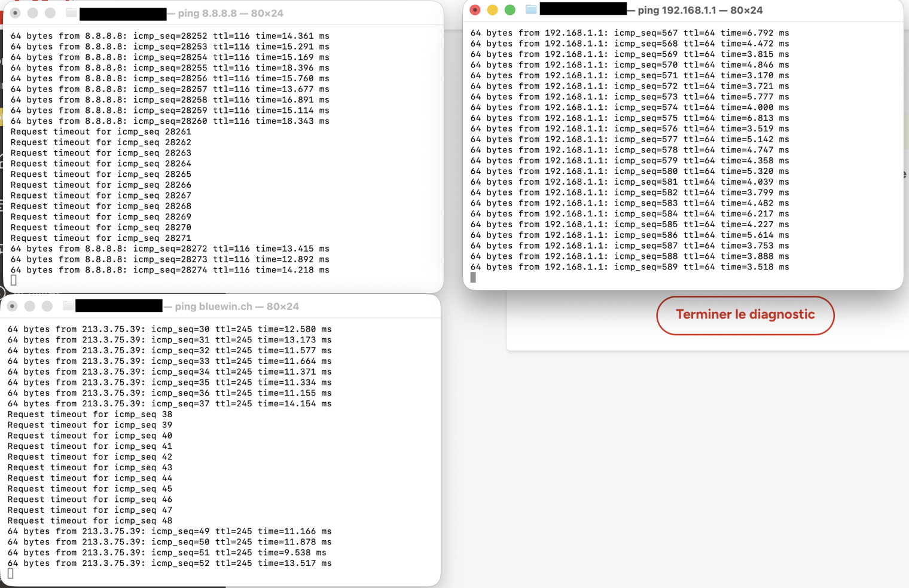The image size is (909, 588).
Task: Close the ping bluewin.ch terminal window
Action: 13,306
